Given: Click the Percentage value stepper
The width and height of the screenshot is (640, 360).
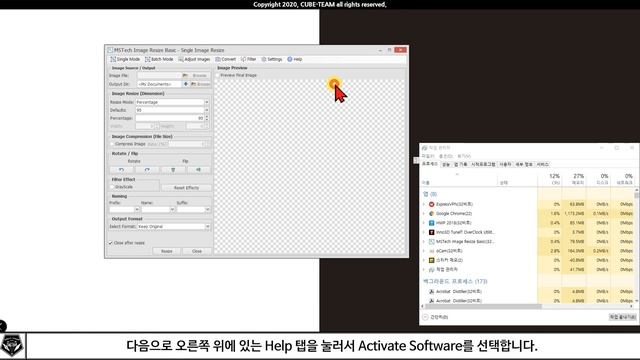Looking at the screenshot, I should coord(207,118).
